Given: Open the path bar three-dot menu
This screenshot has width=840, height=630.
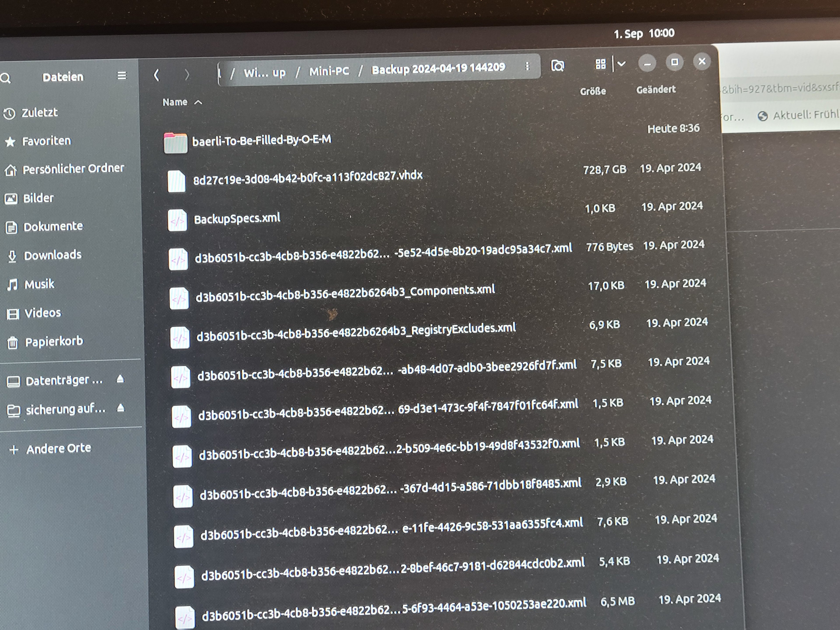Looking at the screenshot, I should pos(527,67).
